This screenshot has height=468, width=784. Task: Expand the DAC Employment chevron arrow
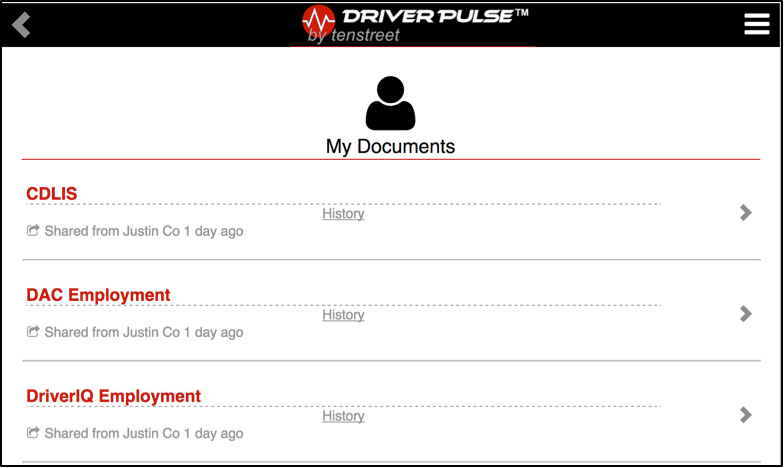[746, 314]
